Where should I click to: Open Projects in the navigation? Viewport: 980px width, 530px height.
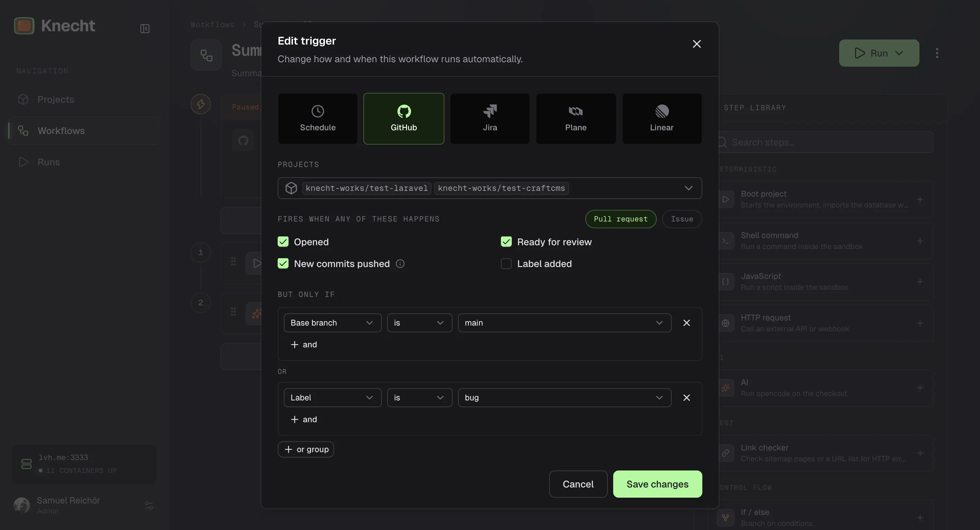pos(84,99)
